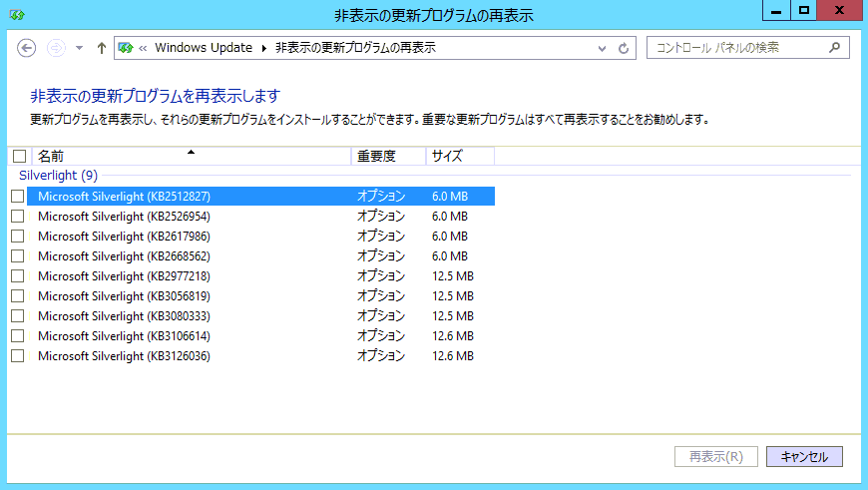Click the 6.0 MB size of KB2526954

tap(450, 216)
